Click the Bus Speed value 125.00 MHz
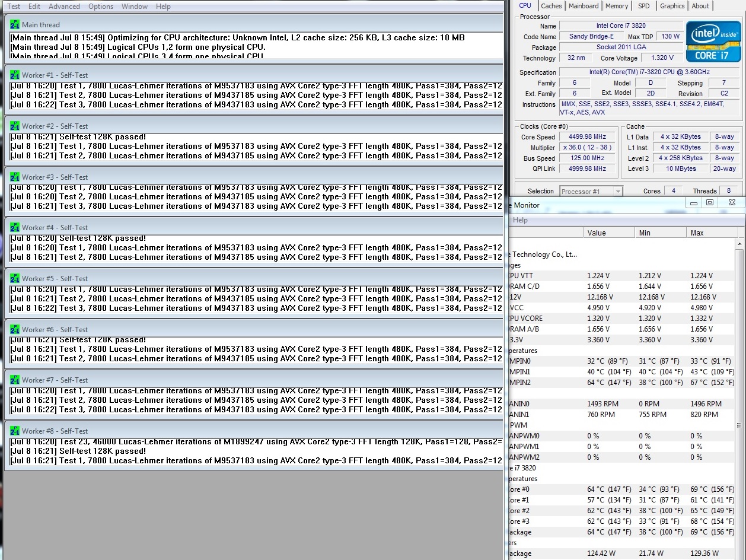 pos(587,158)
